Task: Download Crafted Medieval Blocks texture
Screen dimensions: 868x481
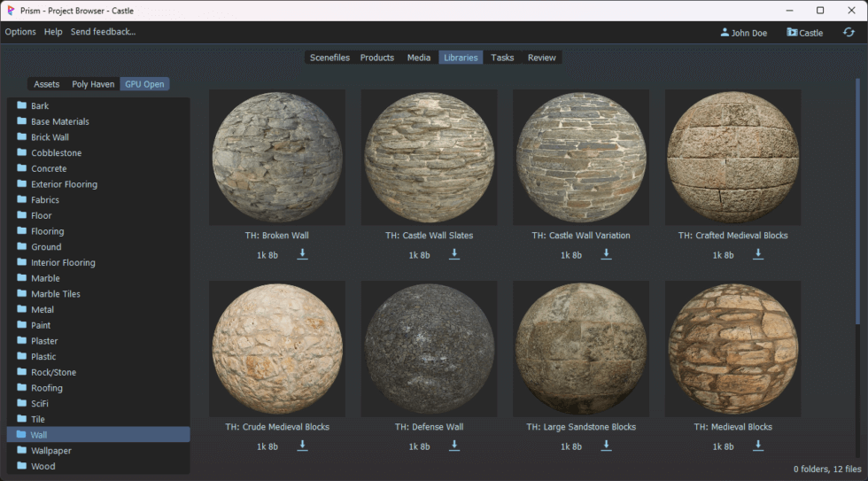Action: [x=758, y=254]
